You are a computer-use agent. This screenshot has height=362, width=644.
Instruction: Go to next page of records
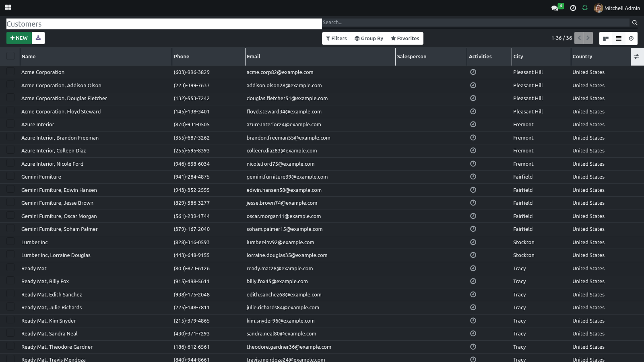[x=588, y=38]
